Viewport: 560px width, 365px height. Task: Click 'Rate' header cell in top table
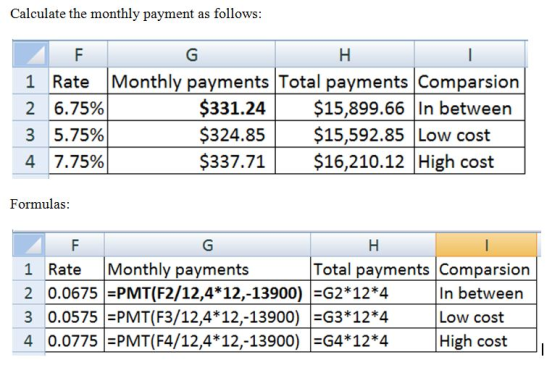tap(78, 81)
